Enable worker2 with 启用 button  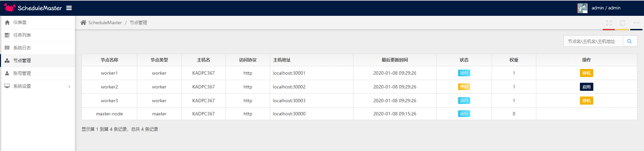pyautogui.click(x=586, y=87)
